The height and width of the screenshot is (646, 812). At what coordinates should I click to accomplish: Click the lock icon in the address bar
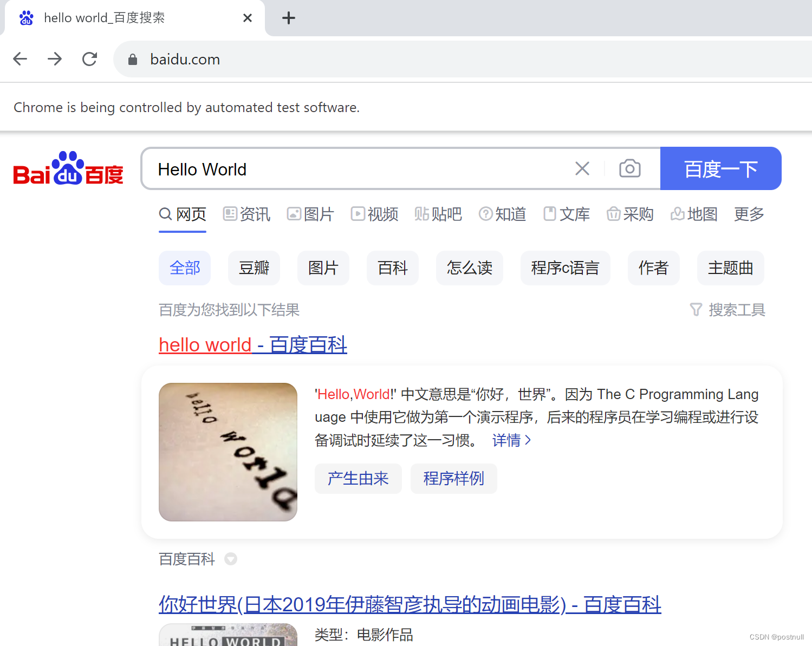pos(133,60)
